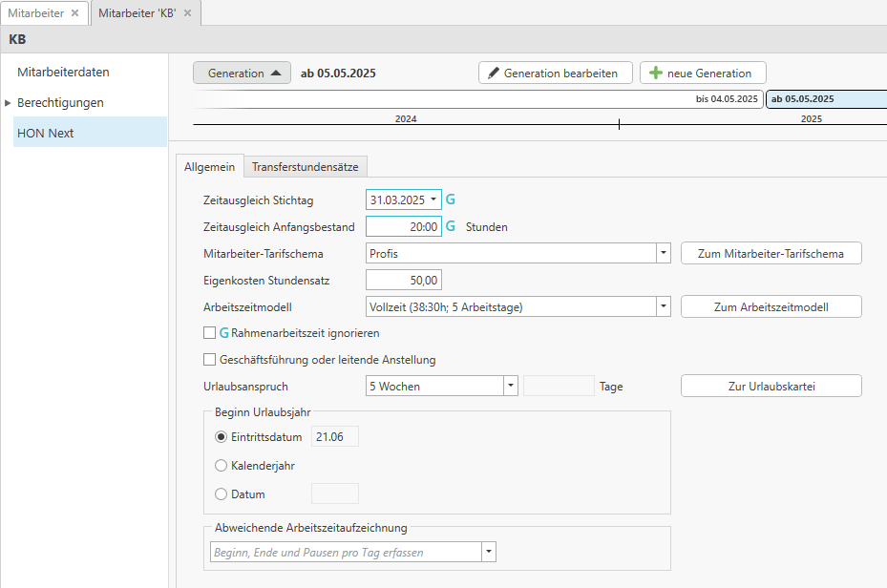Open the Arbeitszeitmodell dropdown
Screen dimensions: 887x588
663,307
